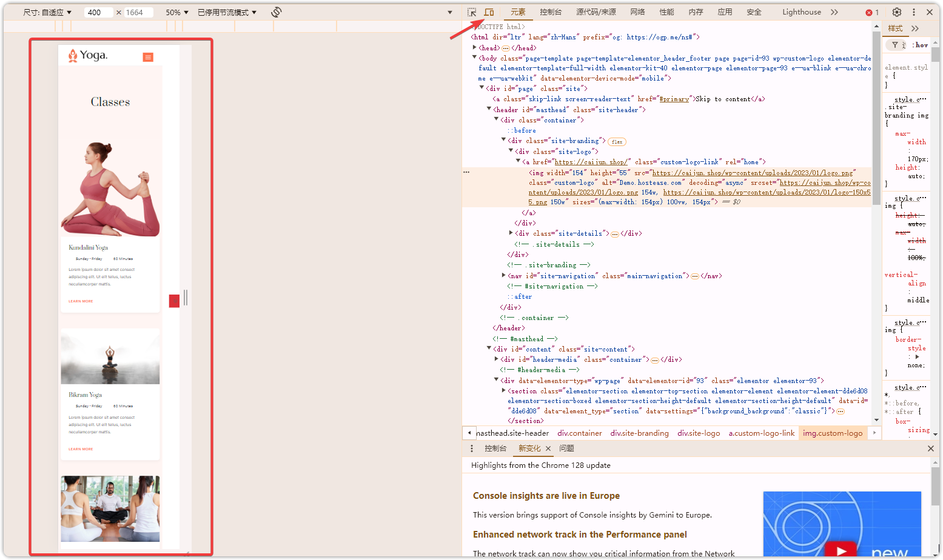Click the flex badge on site-branding div
Image resolution: width=943 pixels, height=560 pixels.
pyautogui.click(x=617, y=142)
